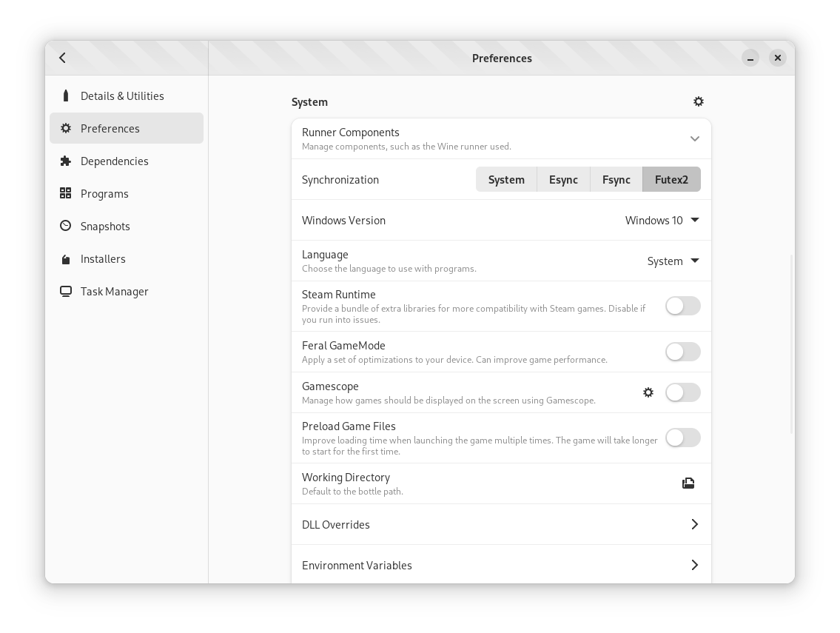This screenshot has width=840, height=633.
Task: Open the Windows Version dropdown
Action: pyautogui.click(x=662, y=220)
